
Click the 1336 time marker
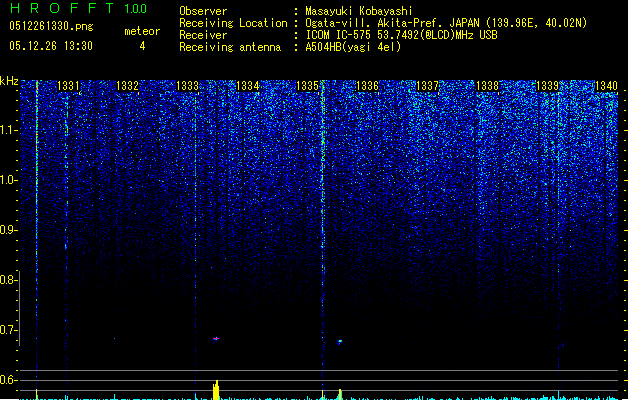point(367,86)
